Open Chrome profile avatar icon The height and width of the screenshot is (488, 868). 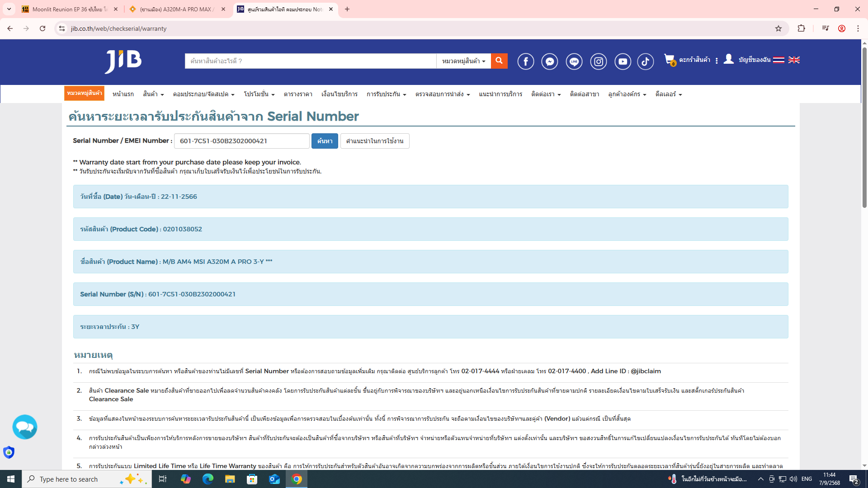pos(841,28)
